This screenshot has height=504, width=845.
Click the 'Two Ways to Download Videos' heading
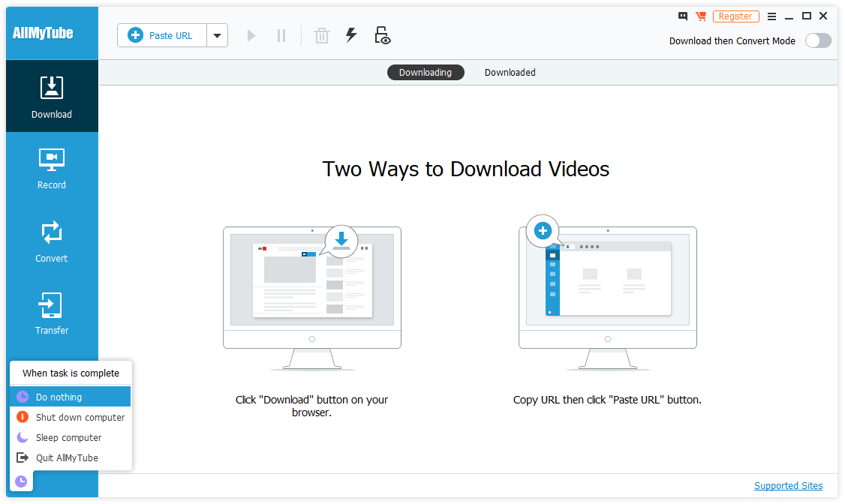[466, 169]
